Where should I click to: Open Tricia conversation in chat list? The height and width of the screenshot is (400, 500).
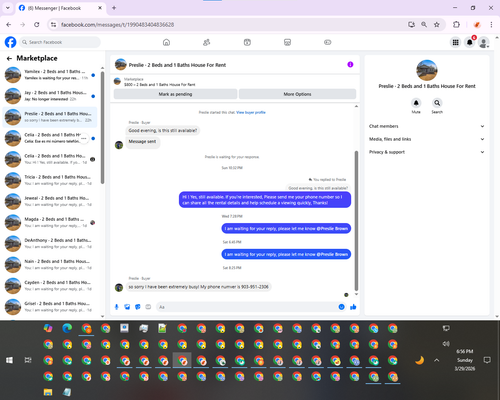(50, 180)
